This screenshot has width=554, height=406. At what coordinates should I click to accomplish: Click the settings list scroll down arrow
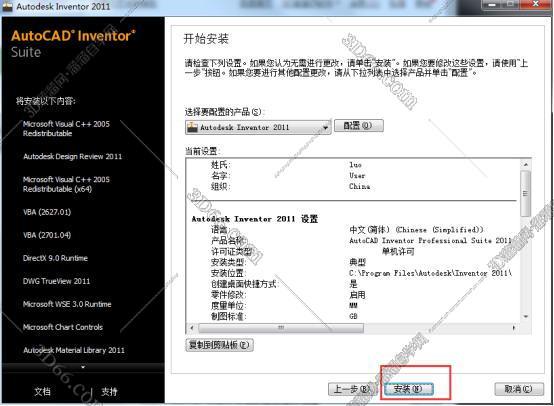526,317
